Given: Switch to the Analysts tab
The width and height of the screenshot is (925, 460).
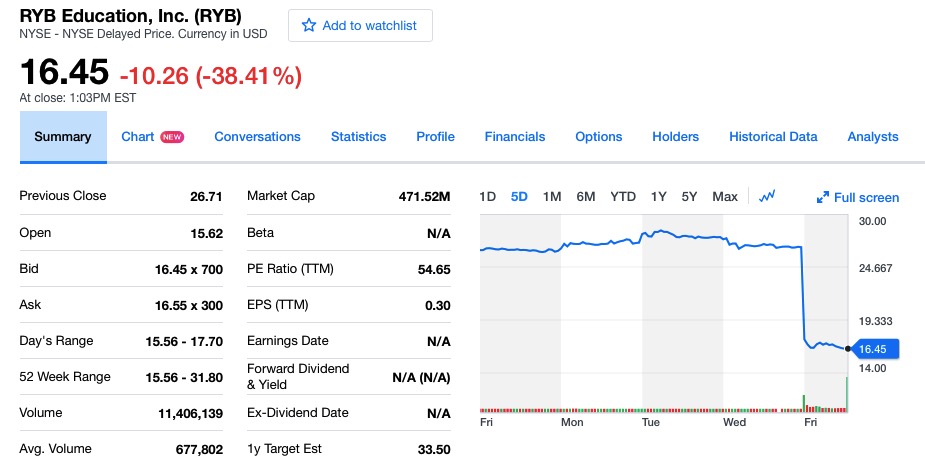Looking at the screenshot, I should [872, 137].
